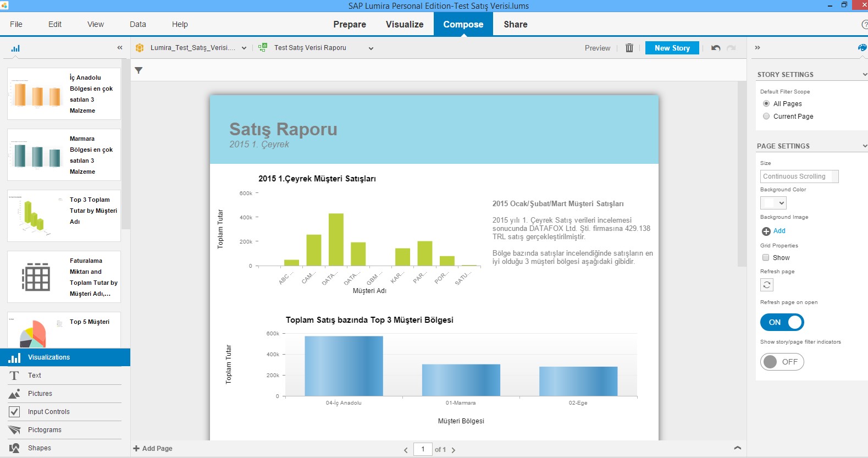The height and width of the screenshot is (458, 868).
Task: Click the New Story button
Action: click(672, 48)
